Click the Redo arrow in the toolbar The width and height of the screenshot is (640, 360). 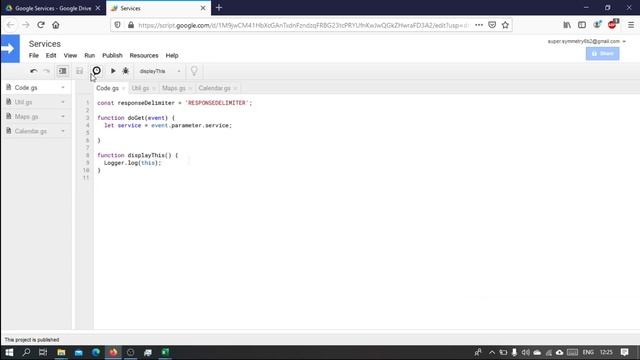click(47, 71)
